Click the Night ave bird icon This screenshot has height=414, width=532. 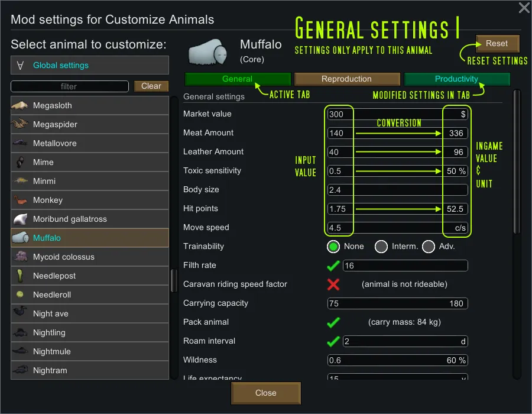click(x=20, y=313)
